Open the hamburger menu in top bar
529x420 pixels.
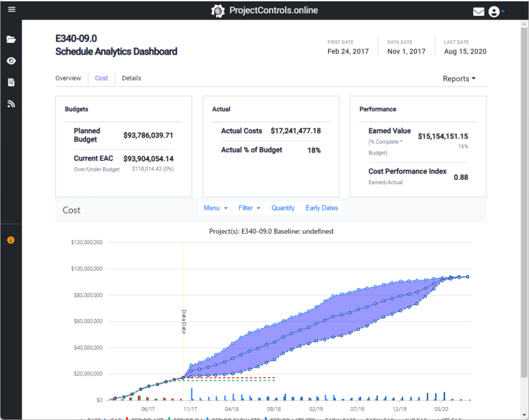11,10
